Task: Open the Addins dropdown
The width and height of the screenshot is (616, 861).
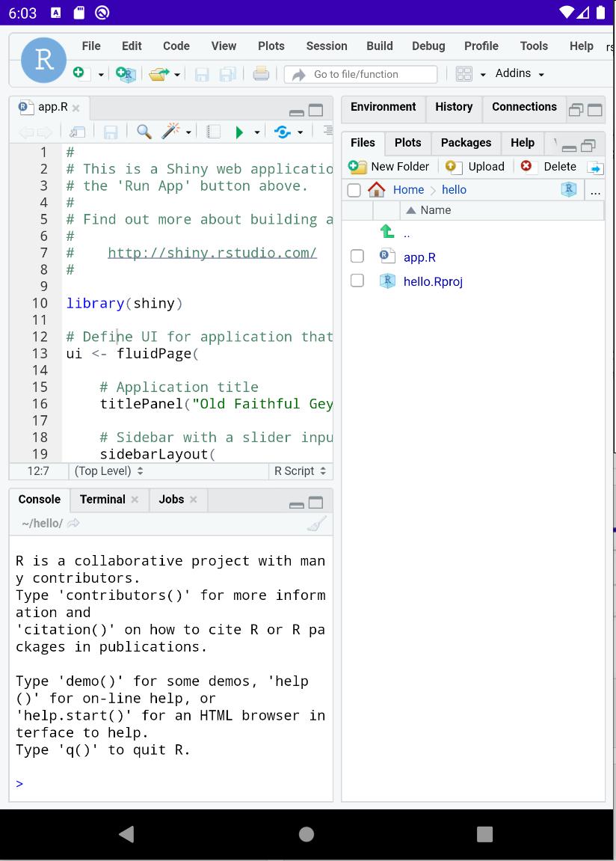Action: coord(520,73)
